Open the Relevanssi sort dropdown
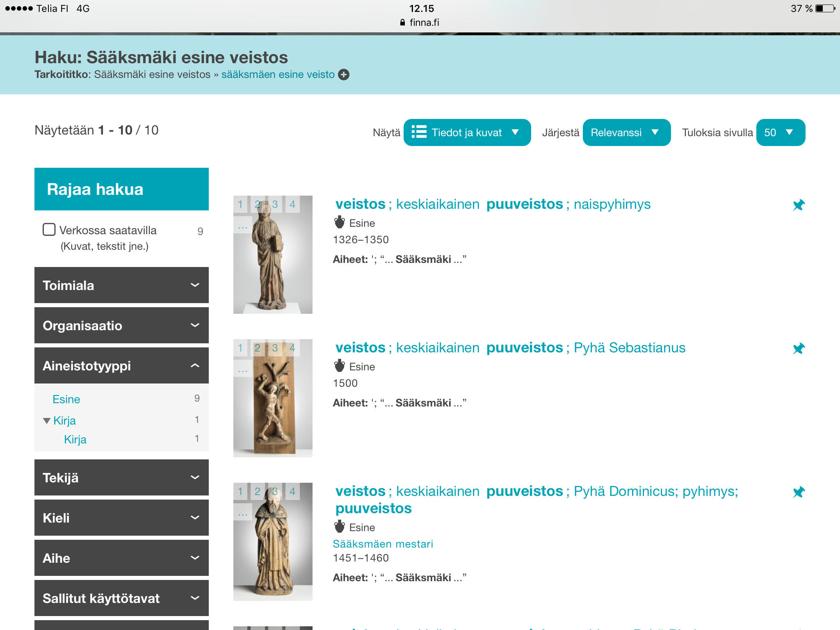 tap(626, 132)
